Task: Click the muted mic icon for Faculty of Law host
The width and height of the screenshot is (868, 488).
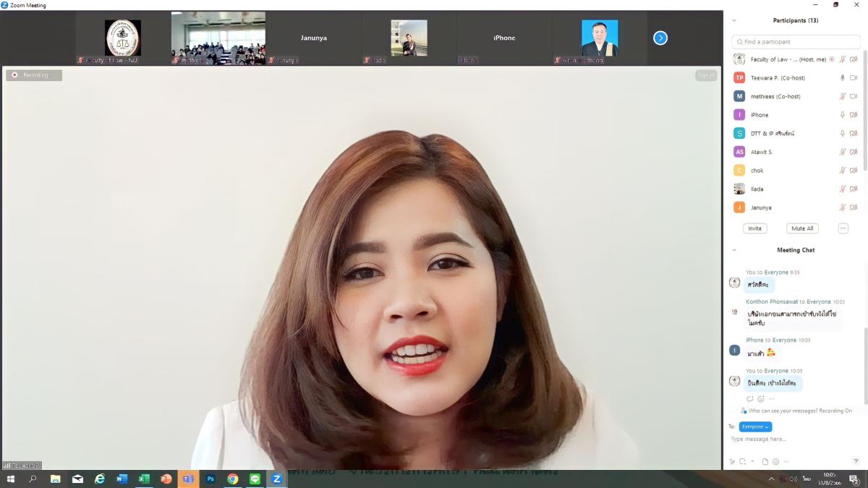Action: [x=842, y=59]
